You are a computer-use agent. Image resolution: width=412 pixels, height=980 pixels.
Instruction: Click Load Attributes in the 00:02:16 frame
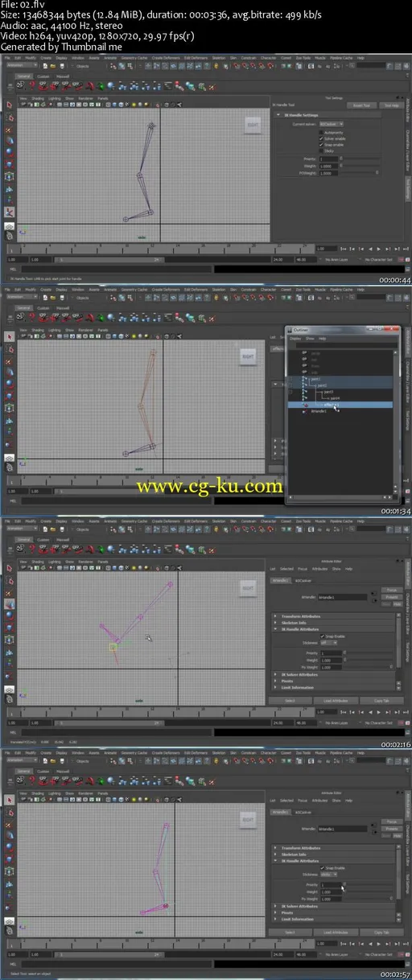click(336, 700)
